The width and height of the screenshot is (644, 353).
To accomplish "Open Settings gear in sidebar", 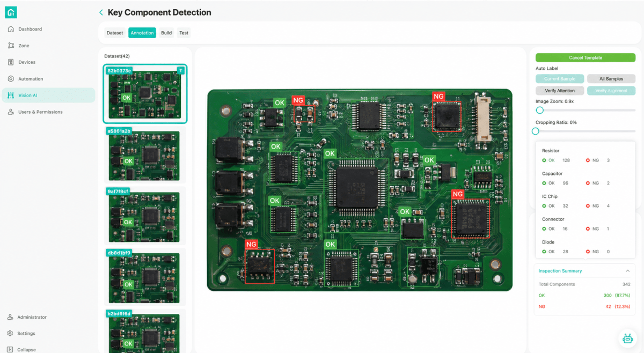I will tap(10, 333).
